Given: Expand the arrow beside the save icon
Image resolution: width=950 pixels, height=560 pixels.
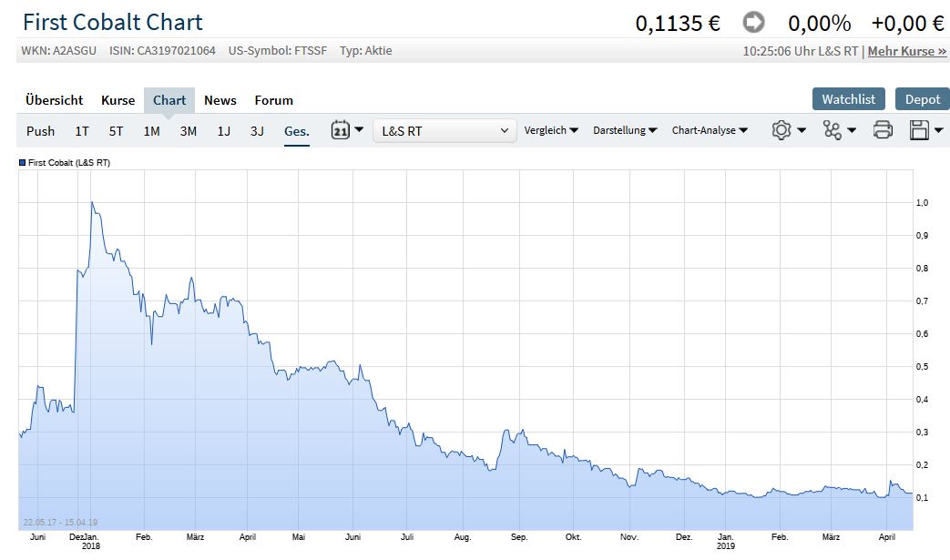Looking at the screenshot, I should 938,130.
